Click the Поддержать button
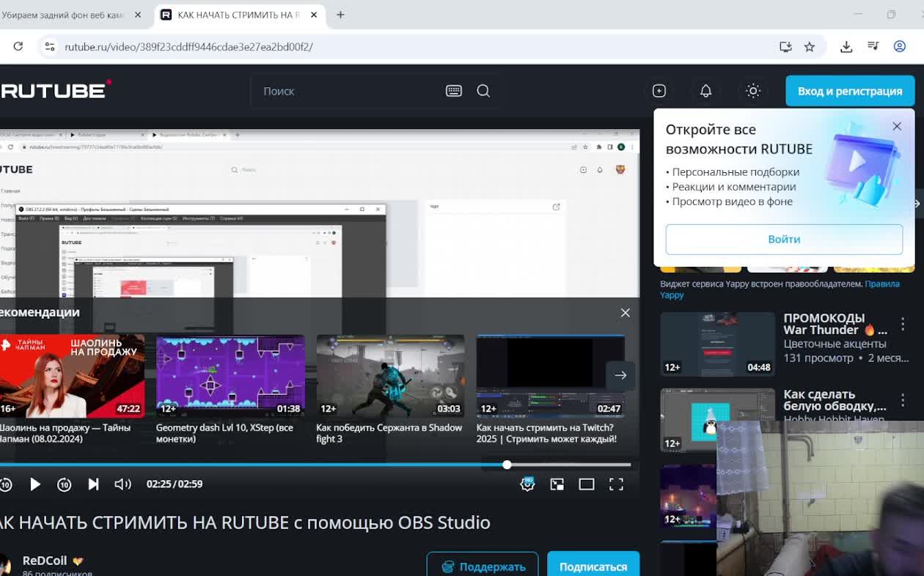The image size is (924, 576). click(483, 566)
